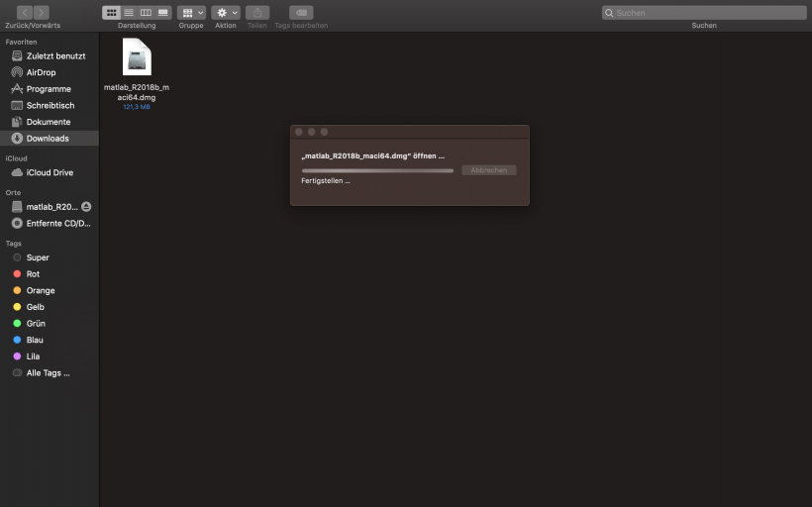Viewport: 812px width, 507px height.
Task: Select the Rot color tag
Action: [x=33, y=274]
